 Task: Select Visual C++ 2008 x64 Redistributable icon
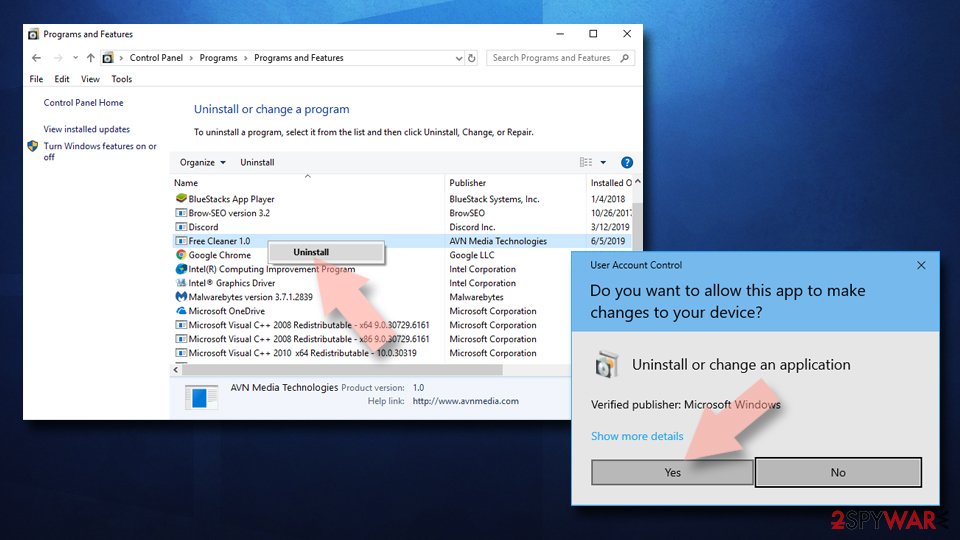point(181,325)
